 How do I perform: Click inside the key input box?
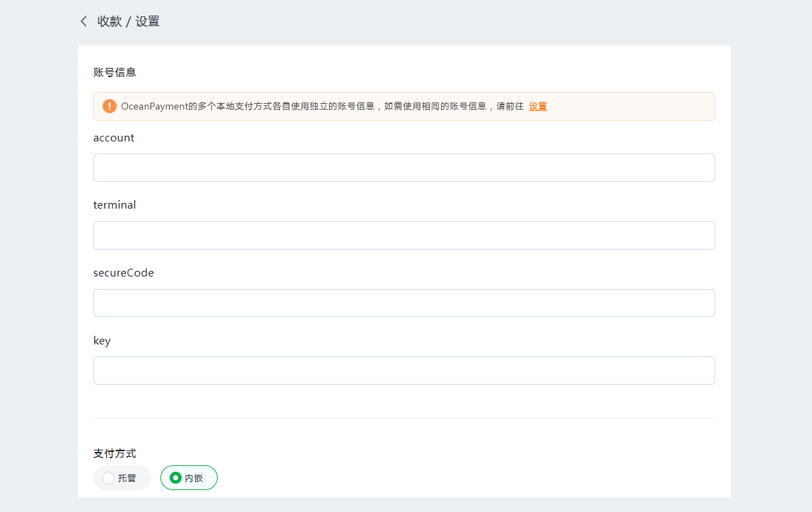tap(404, 371)
